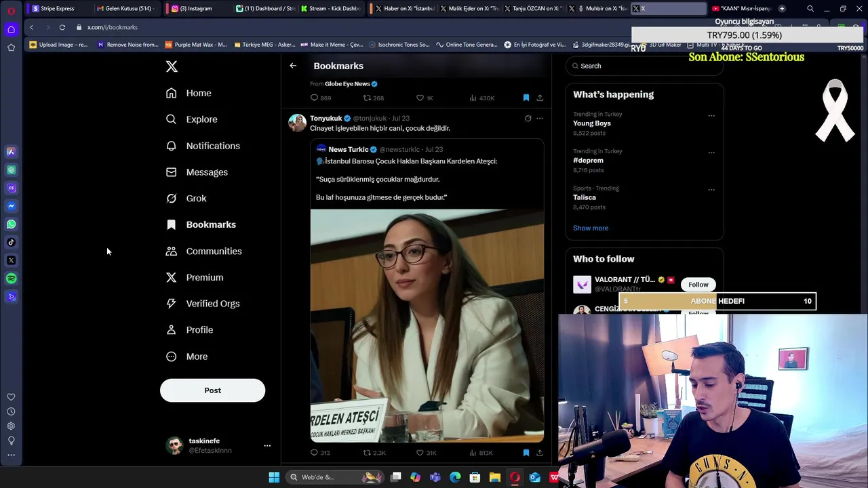Open File Explorer from the taskbar
Screen dimensions: 868x488
click(495, 477)
